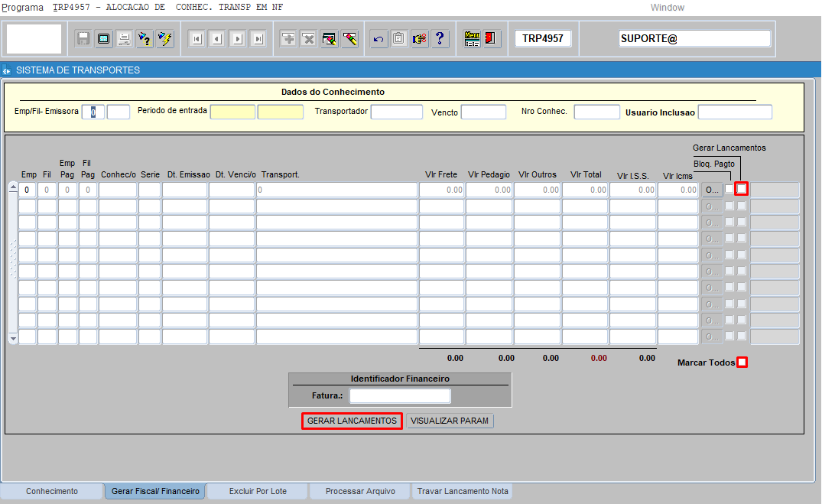The image size is (822, 504).
Task: Click the delete record X icon
Action: 309,39
